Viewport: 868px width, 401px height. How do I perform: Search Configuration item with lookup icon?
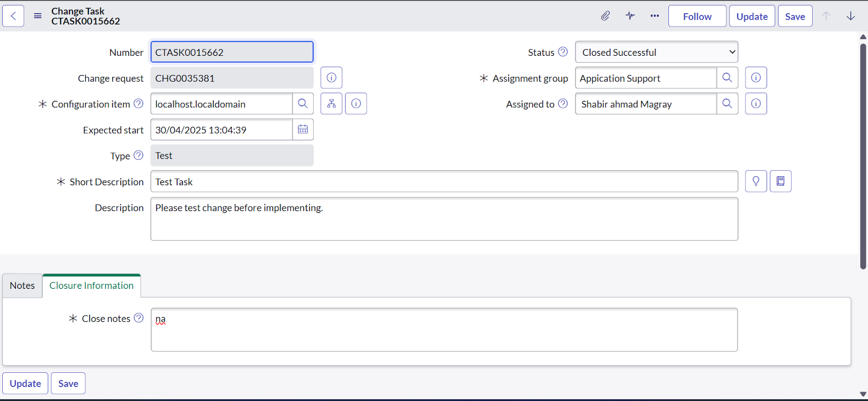[303, 104]
